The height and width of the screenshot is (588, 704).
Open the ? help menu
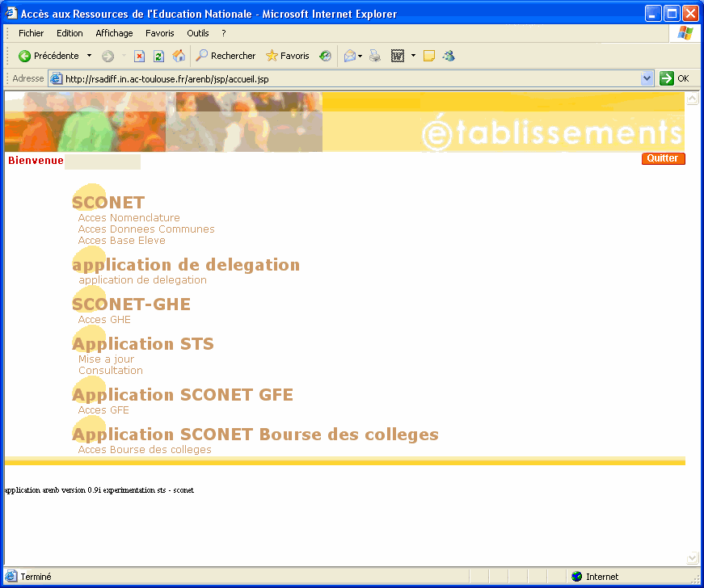223,33
